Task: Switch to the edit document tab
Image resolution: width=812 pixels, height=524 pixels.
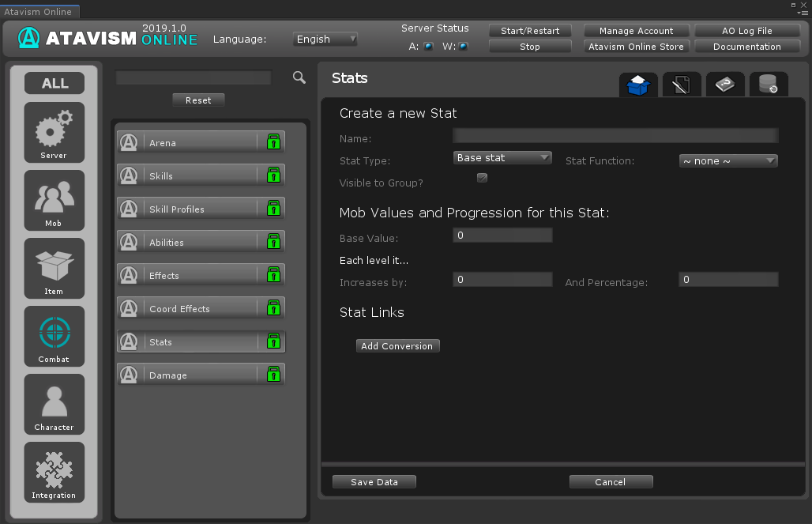Action: (682, 84)
